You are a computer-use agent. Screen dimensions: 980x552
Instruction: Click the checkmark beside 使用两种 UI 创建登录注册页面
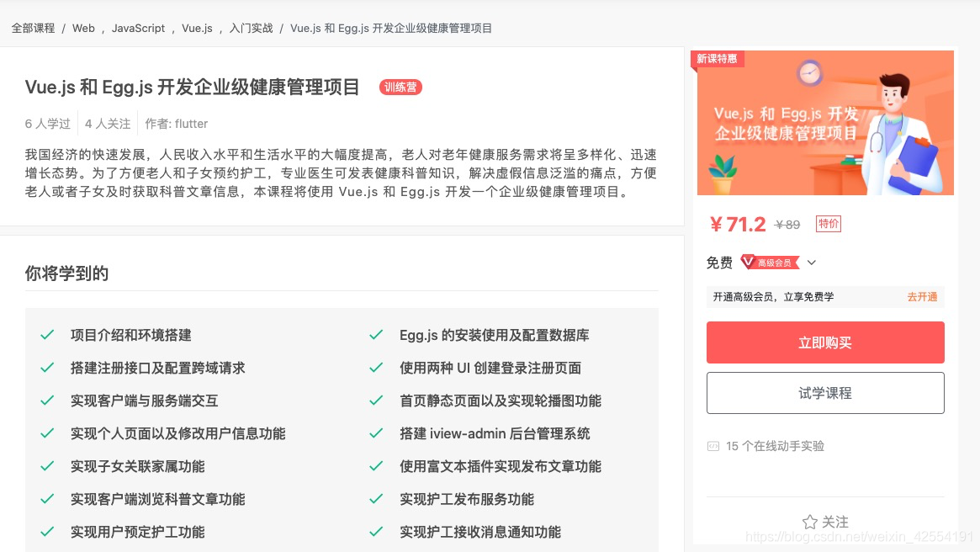coord(376,368)
